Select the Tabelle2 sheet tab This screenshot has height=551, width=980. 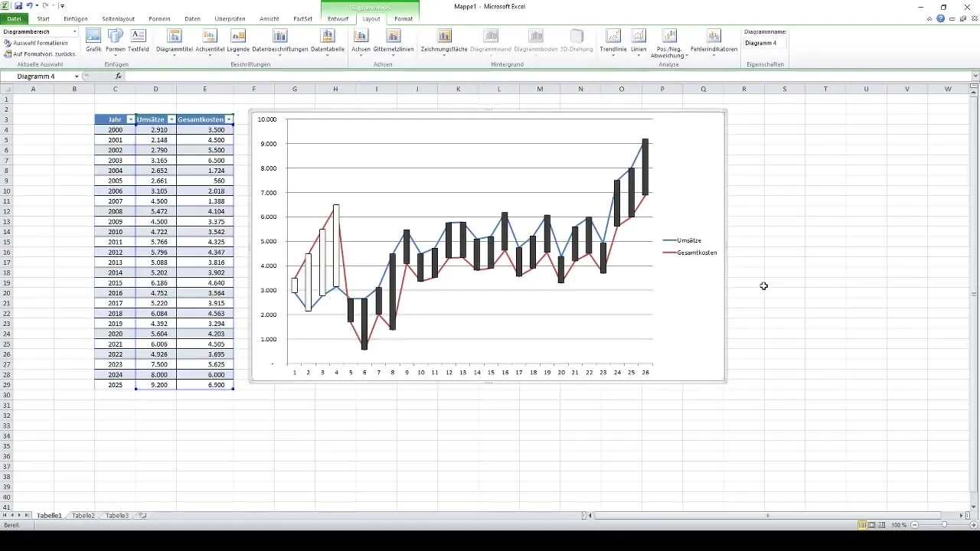tap(83, 516)
